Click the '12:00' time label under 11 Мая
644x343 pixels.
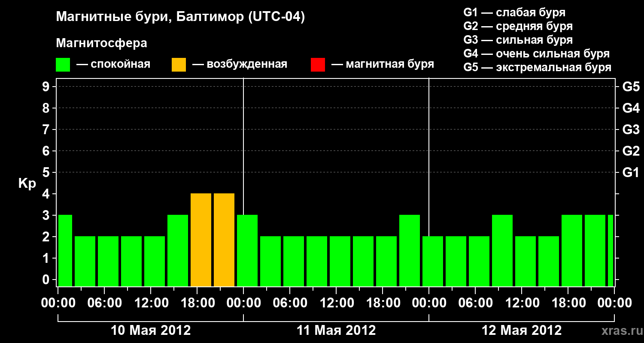click(x=336, y=303)
